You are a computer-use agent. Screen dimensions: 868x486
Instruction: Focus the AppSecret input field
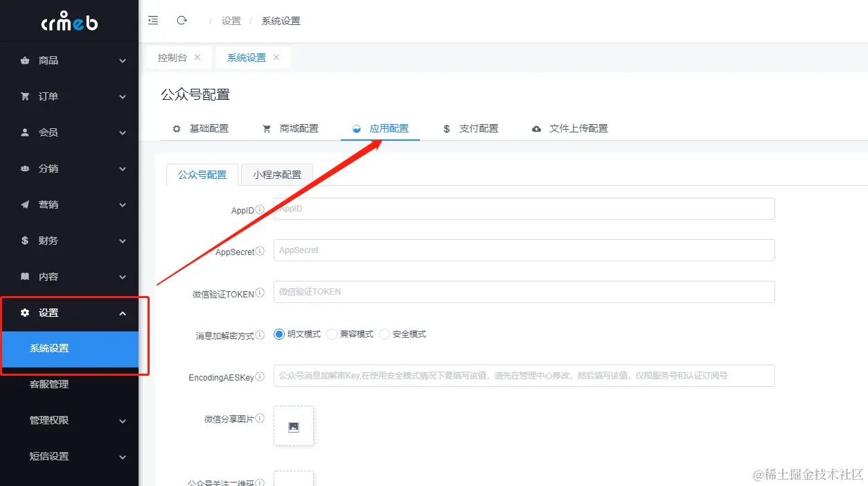tap(524, 250)
